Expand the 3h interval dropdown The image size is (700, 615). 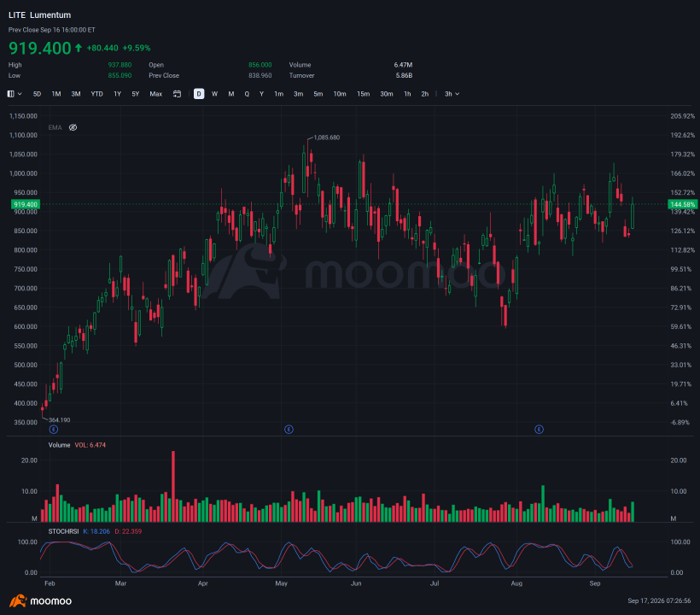click(x=452, y=94)
